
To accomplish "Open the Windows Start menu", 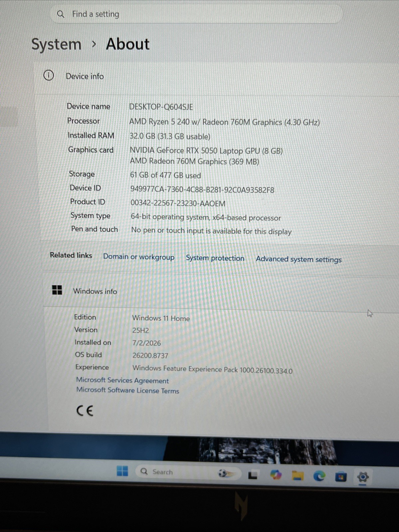I will [122, 471].
